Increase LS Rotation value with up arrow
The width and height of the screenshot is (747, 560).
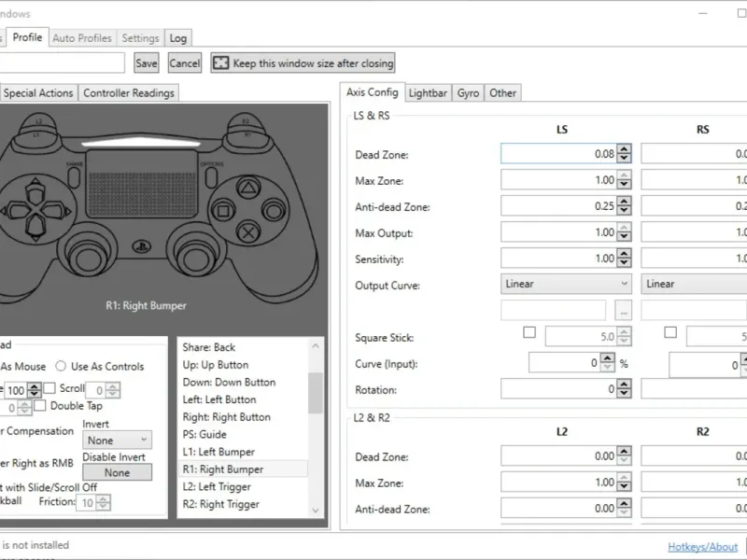point(624,385)
